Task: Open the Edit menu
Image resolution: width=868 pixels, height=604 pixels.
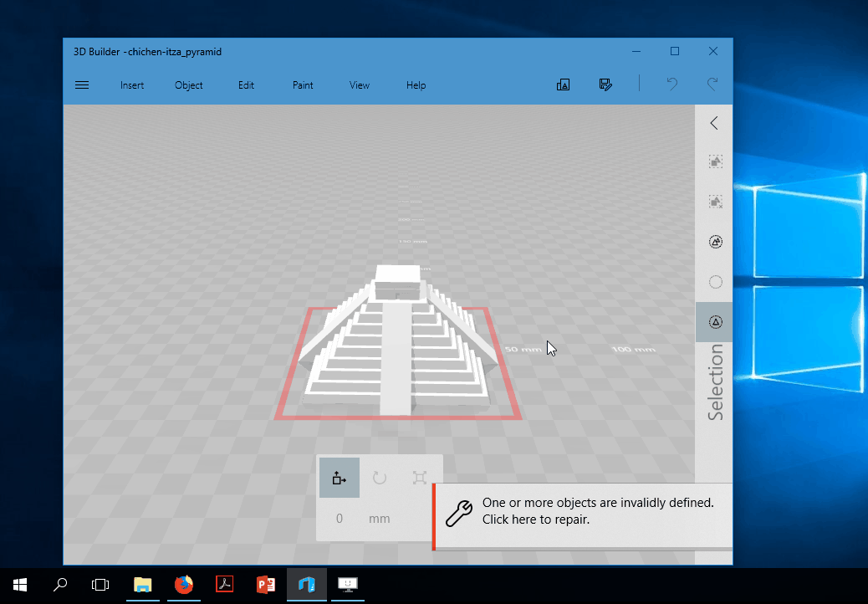Action: 247,85
